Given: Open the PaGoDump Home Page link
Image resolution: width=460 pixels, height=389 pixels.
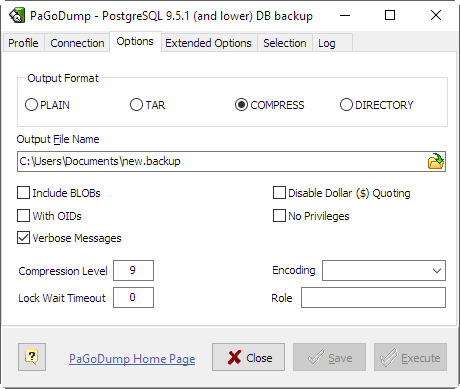Looking at the screenshot, I should (x=132, y=359).
